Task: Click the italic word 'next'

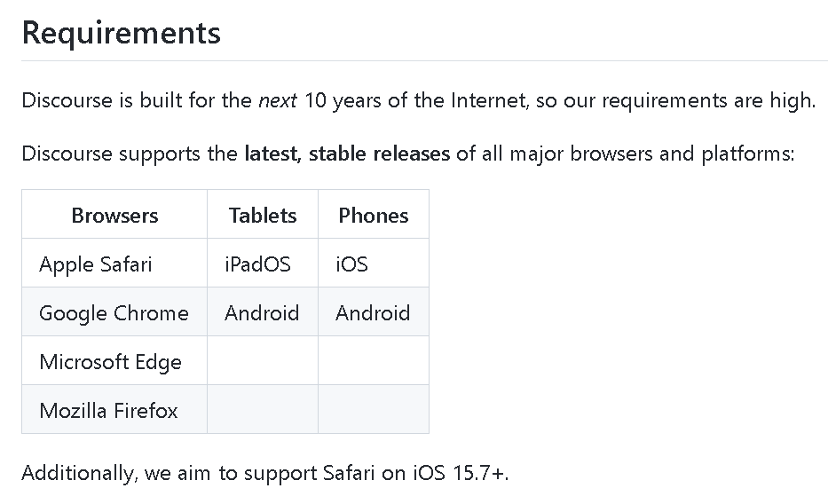Action: (278, 100)
